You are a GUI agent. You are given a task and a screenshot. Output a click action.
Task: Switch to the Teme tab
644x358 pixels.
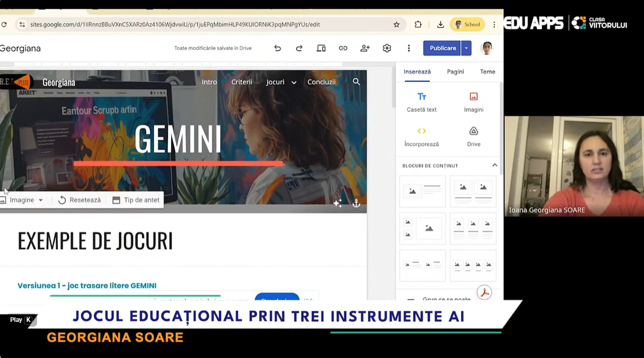pos(488,72)
